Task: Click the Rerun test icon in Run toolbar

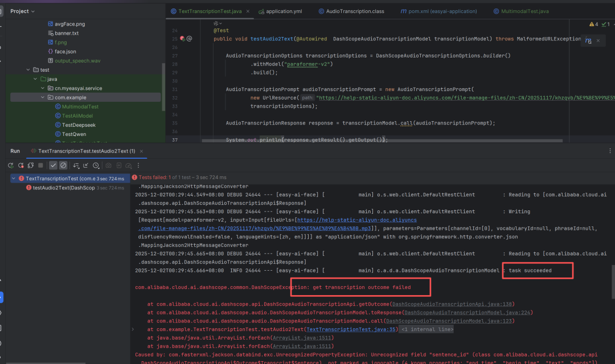Action: [10, 165]
